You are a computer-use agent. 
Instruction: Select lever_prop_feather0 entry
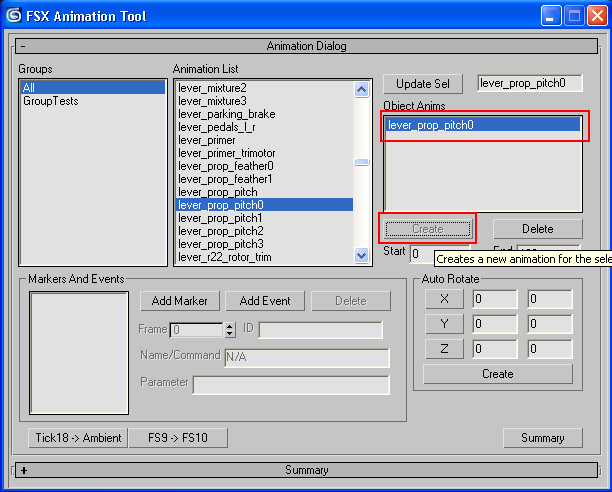(265, 166)
